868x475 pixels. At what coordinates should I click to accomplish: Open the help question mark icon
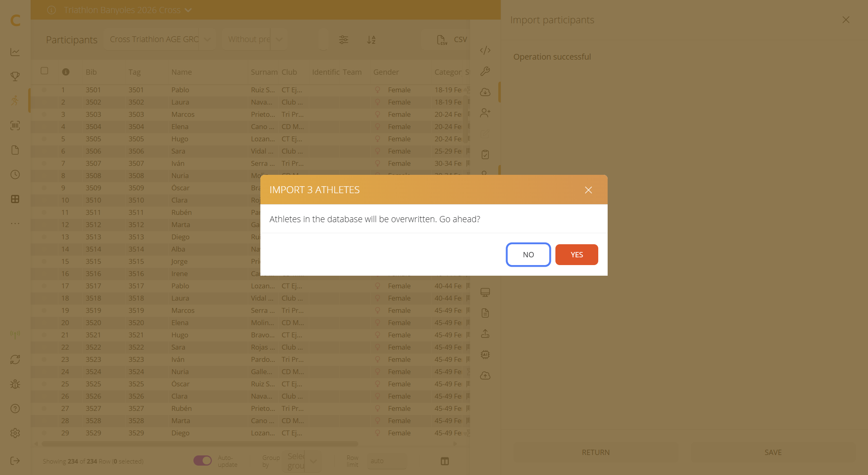coord(15,408)
